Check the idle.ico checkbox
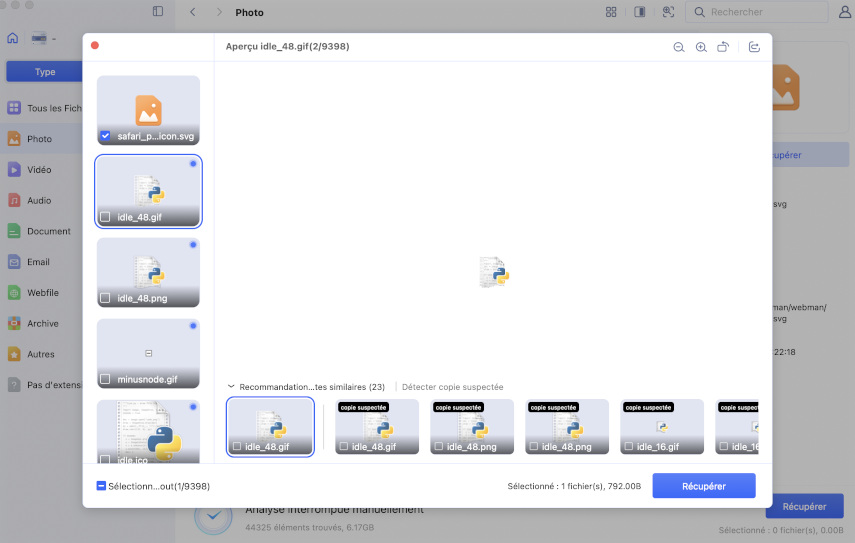The image size is (855, 543). click(x=105, y=459)
